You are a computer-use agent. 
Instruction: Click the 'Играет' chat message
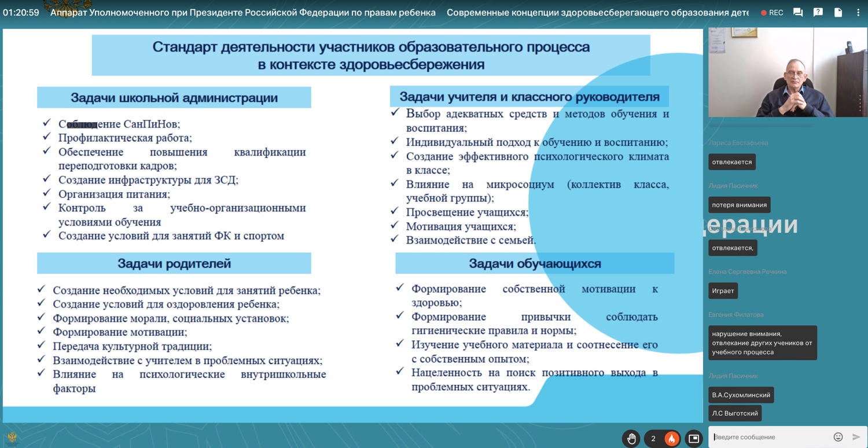pos(723,291)
